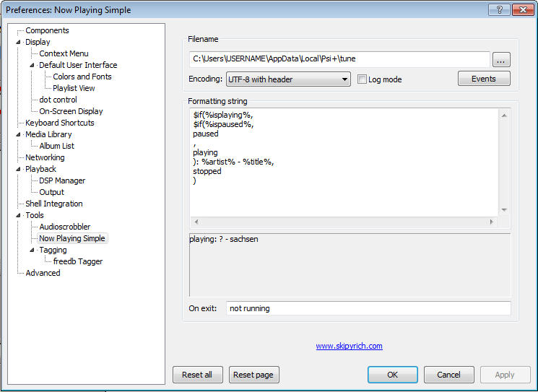538x392 pixels.
Task: Click the On exit text field
Action: 368,308
